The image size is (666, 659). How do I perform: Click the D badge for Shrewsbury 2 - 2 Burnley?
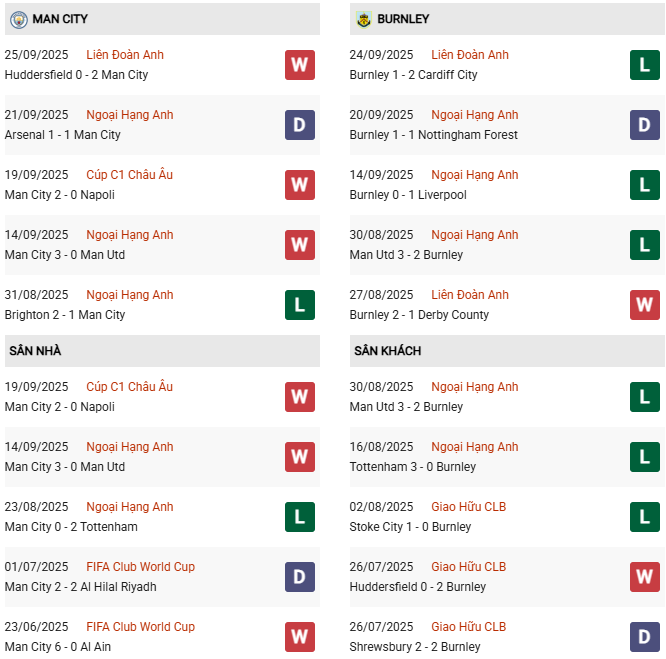(x=645, y=637)
